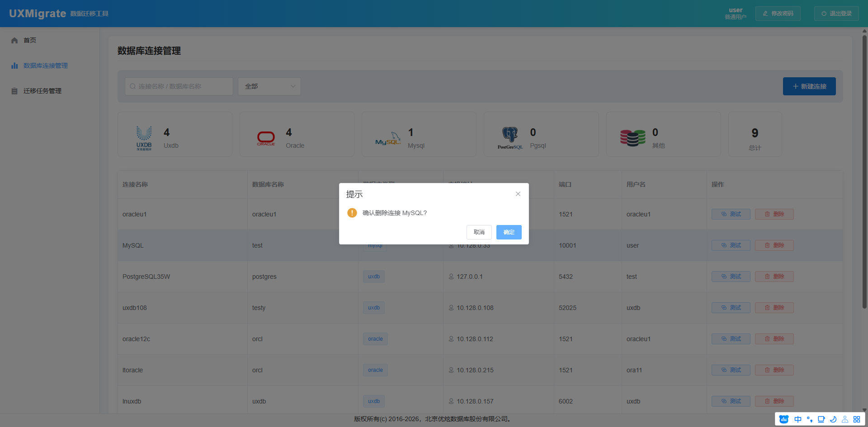Click the Oracle logo icon

point(266,138)
